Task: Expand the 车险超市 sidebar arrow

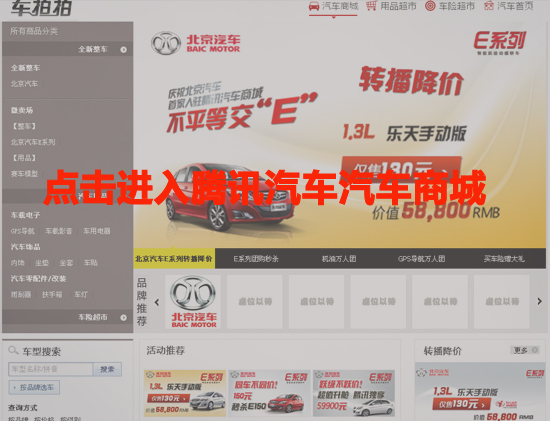Action: (123, 318)
